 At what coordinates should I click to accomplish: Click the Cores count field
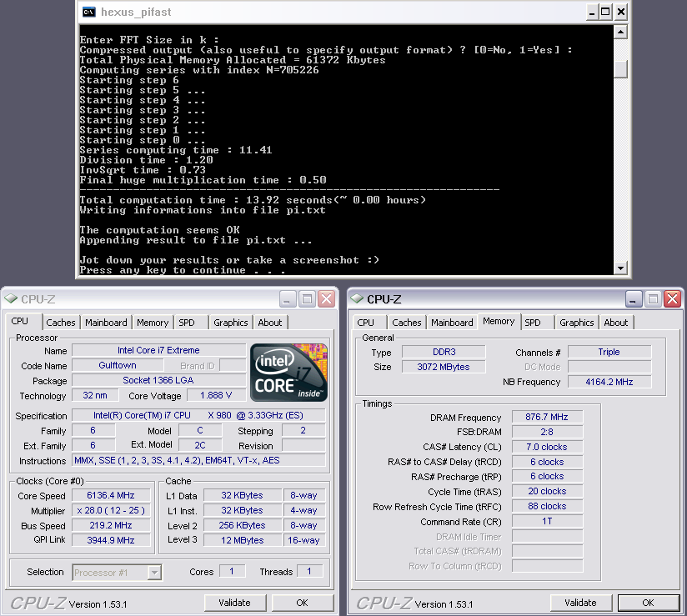point(232,571)
